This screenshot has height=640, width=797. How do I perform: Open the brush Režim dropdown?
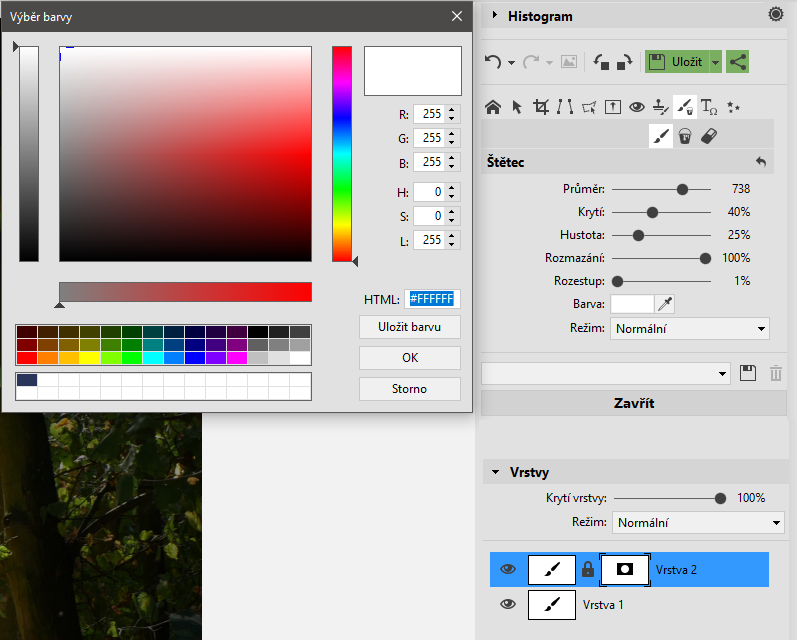[689, 328]
